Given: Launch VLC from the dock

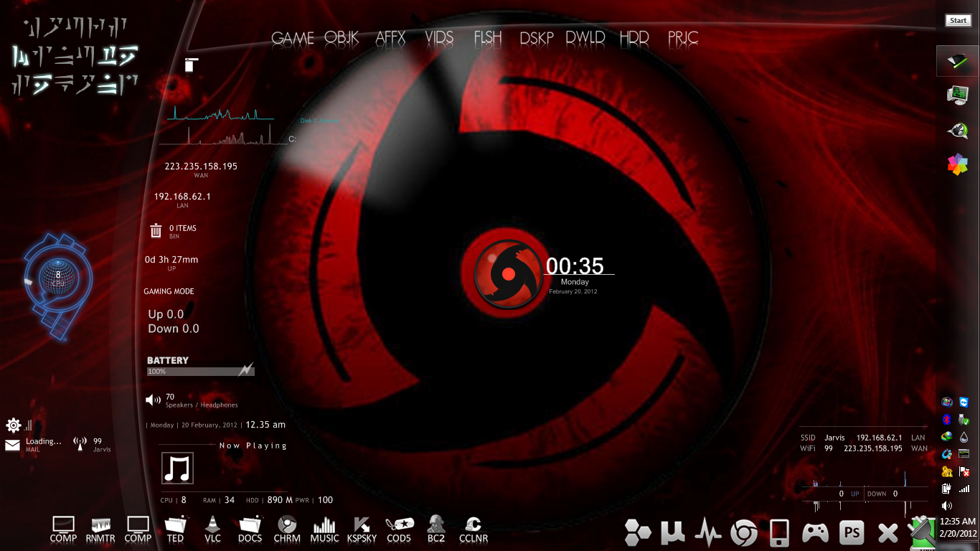Looking at the screenshot, I should pyautogui.click(x=212, y=529).
